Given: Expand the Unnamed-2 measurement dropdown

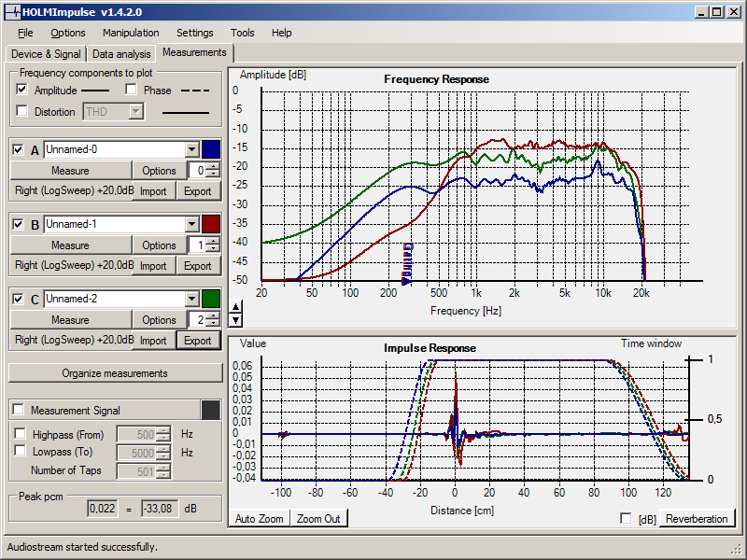Looking at the screenshot, I should (191, 299).
